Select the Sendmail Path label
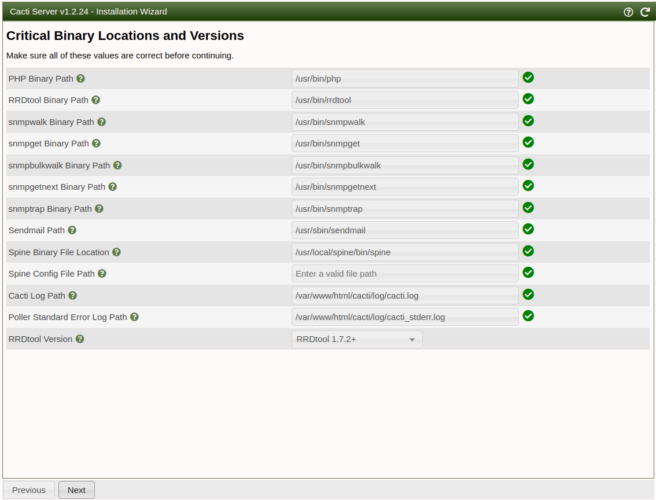The height and width of the screenshot is (500, 656). [x=36, y=230]
